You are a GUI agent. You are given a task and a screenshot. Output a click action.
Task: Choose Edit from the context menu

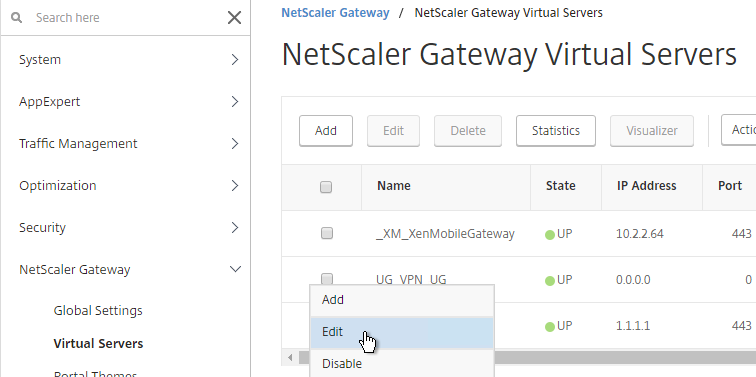tap(402, 332)
